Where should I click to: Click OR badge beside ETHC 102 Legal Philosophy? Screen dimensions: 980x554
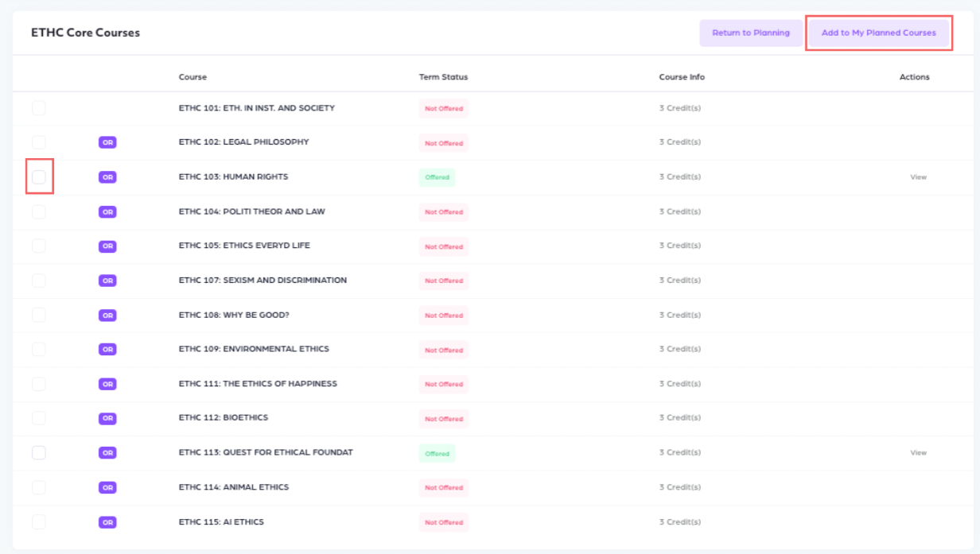point(107,143)
